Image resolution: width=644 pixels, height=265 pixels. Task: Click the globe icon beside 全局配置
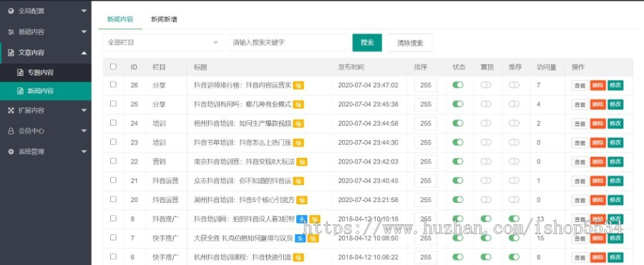coord(11,11)
